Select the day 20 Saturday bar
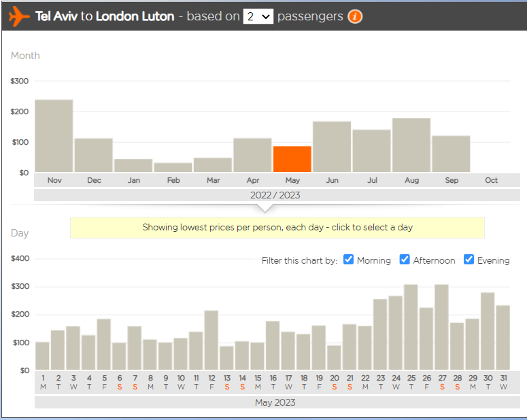Screen dimensions: 527x420 click(334, 357)
